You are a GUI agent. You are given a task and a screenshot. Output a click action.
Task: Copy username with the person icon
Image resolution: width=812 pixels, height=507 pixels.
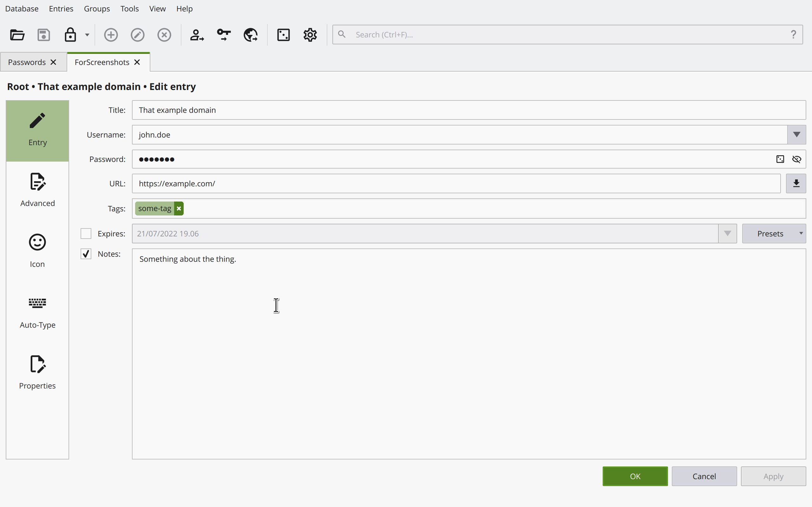(197, 35)
